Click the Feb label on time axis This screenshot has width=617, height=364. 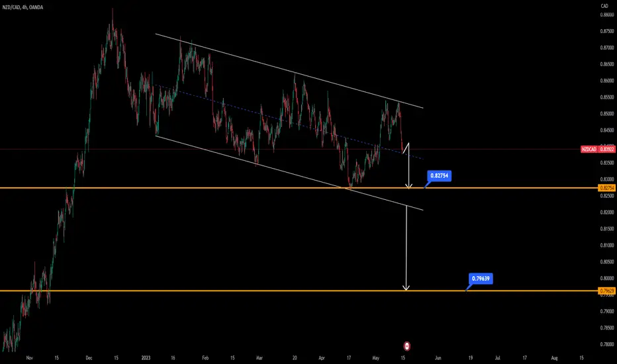tap(205, 358)
